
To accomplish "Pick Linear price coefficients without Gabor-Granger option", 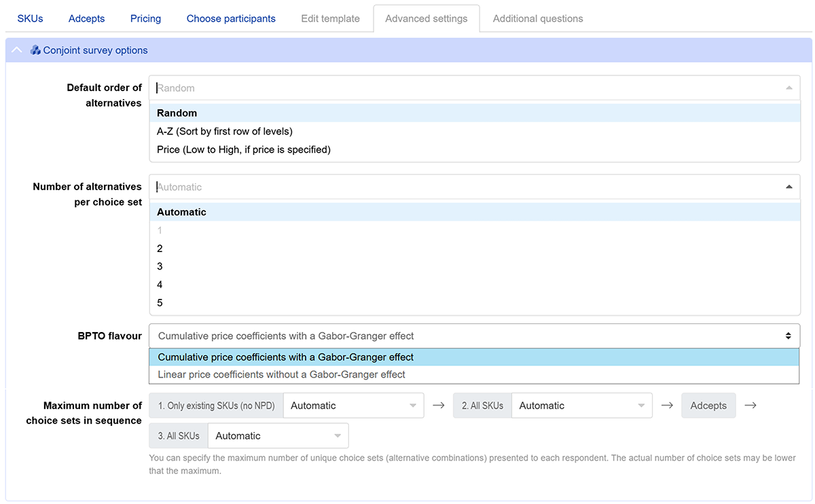I will click(474, 374).
